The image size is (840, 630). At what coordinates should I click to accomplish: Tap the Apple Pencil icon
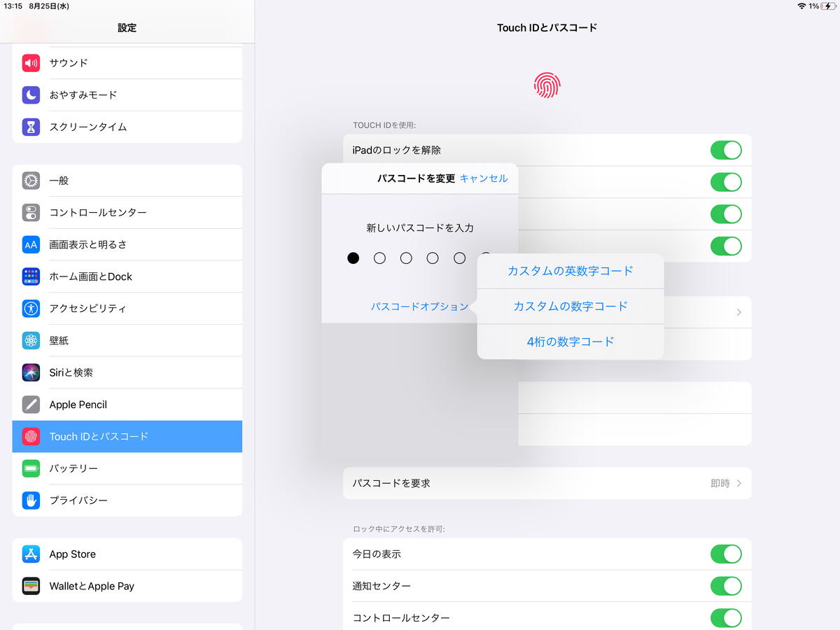(31, 405)
